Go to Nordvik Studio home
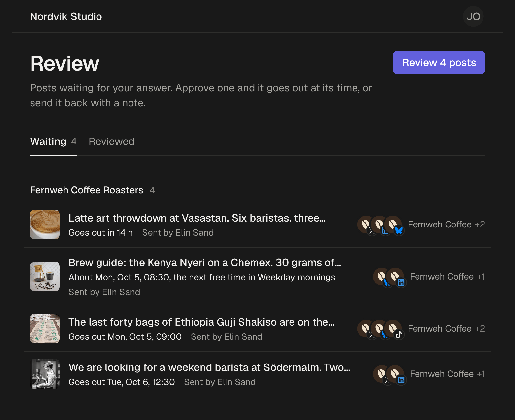Image resolution: width=515 pixels, height=420 pixels. click(x=66, y=17)
